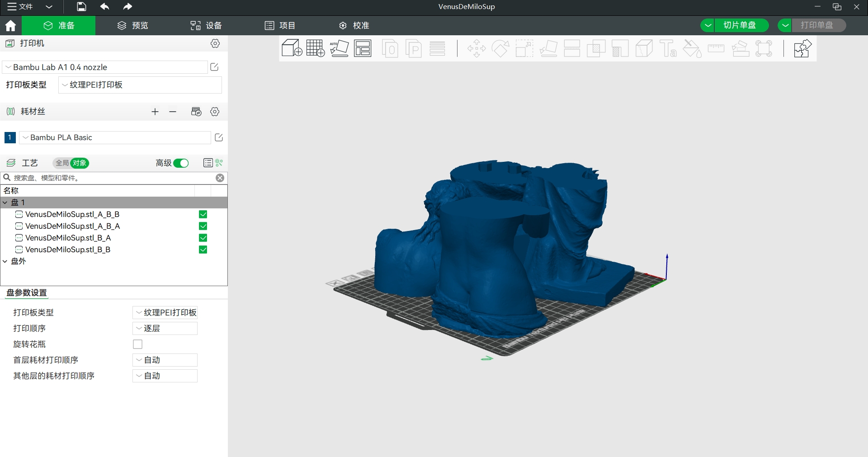Open the Bambu Lab A1 0.4 nozzle dropdown
This screenshot has width=868, height=457.
[x=105, y=67]
